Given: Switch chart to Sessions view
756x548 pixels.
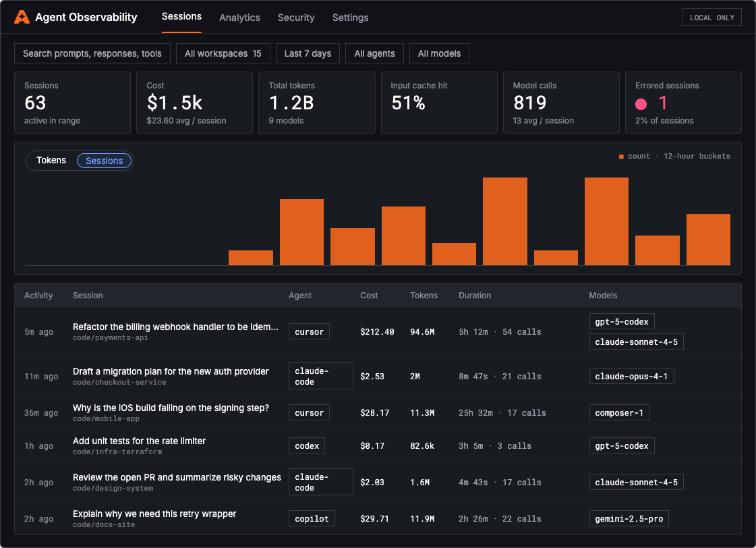Looking at the screenshot, I should pos(104,161).
